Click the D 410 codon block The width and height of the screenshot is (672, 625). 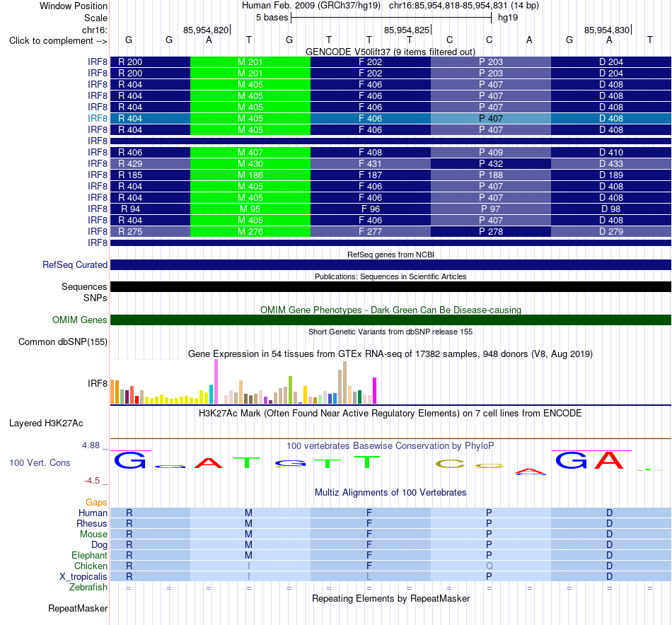pos(610,153)
